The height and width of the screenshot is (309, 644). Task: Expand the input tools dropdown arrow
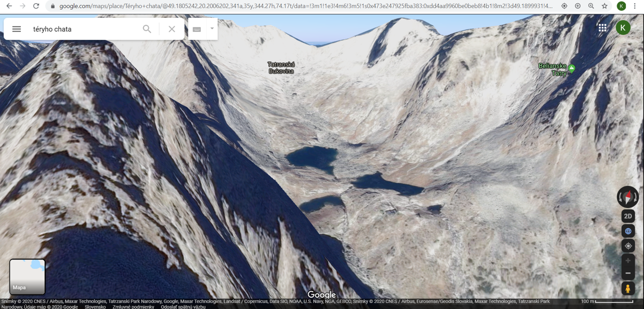[212, 28]
